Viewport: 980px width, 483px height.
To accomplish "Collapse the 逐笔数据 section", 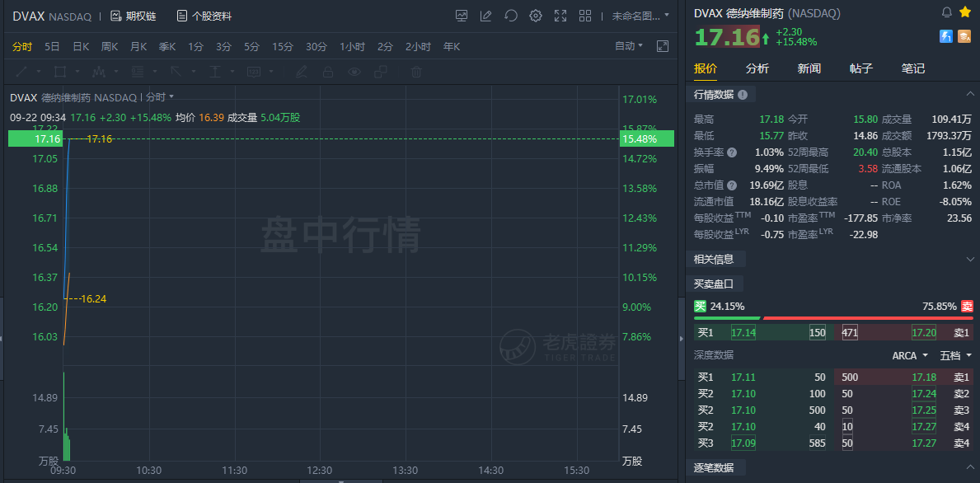I will click(970, 467).
